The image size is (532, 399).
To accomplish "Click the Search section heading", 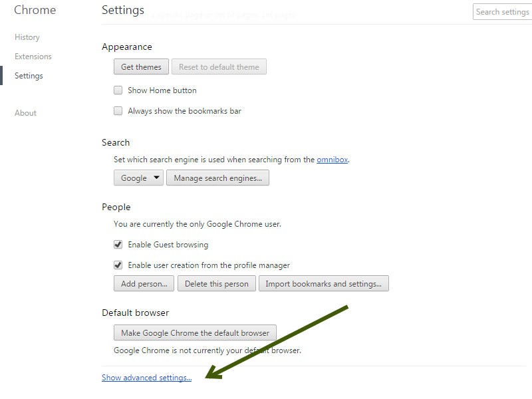I will [116, 142].
